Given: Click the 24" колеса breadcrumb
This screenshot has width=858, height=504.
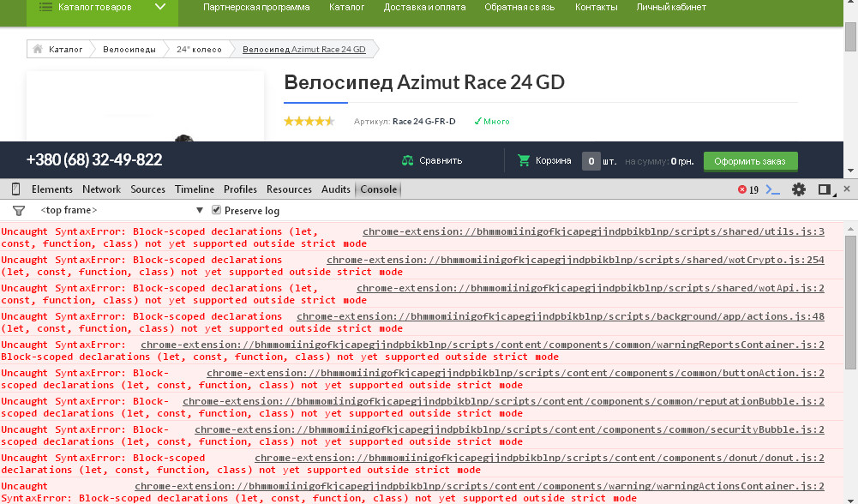Looking at the screenshot, I should (199, 49).
